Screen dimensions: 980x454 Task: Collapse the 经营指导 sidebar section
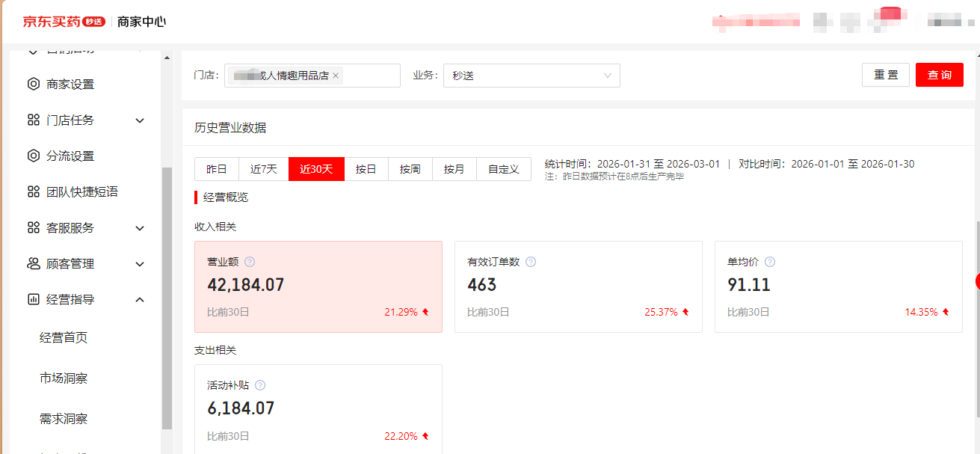(140, 300)
